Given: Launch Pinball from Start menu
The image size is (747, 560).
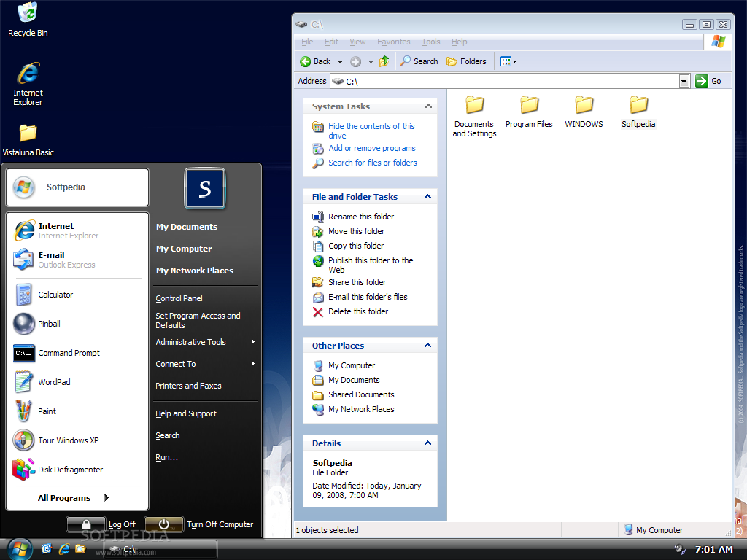Looking at the screenshot, I should point(77,324).
